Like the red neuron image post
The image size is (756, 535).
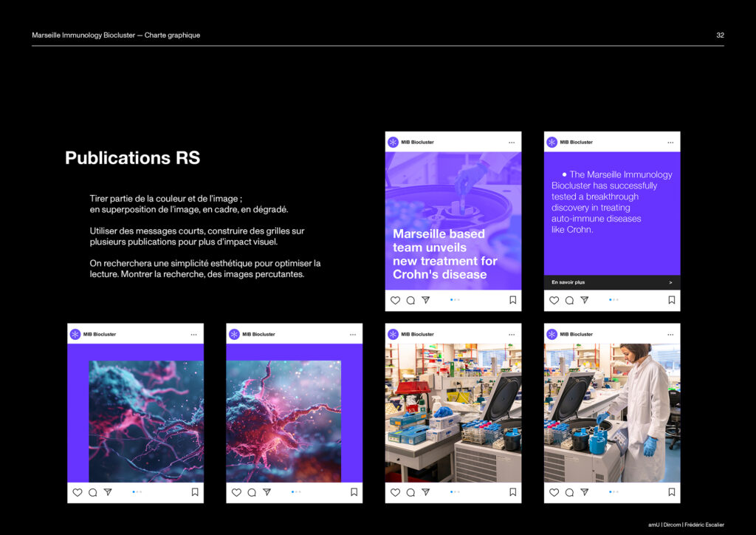coord(236,492)
